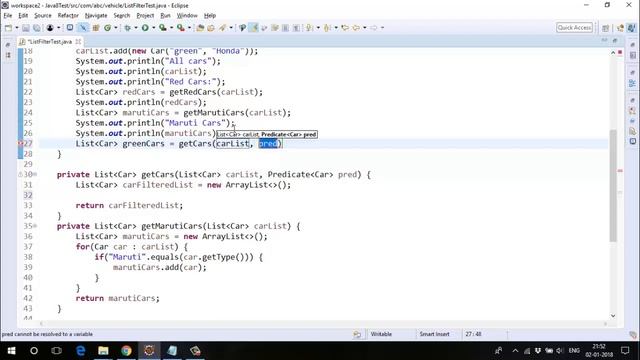Open the Debug configurations dropdown arrow
Viewport: 640px width, 360px height.
pyautogui.click(x=136, y=28)
